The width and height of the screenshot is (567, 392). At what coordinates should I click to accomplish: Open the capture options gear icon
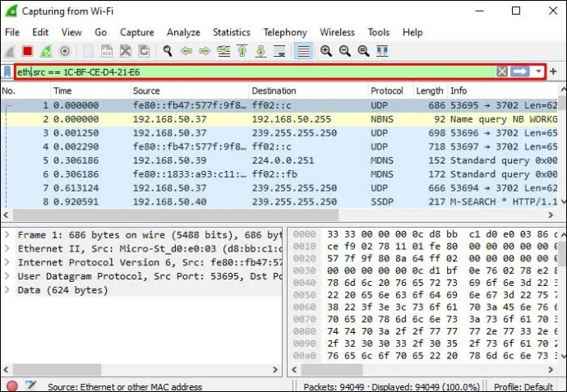(65, 51)
